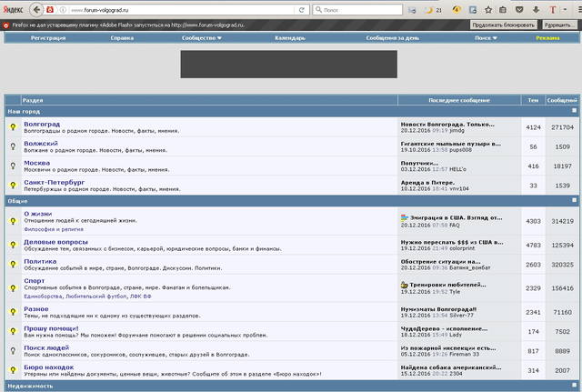Open the mail envelope toolbar icon
The image size is (582, 392).
412,10
